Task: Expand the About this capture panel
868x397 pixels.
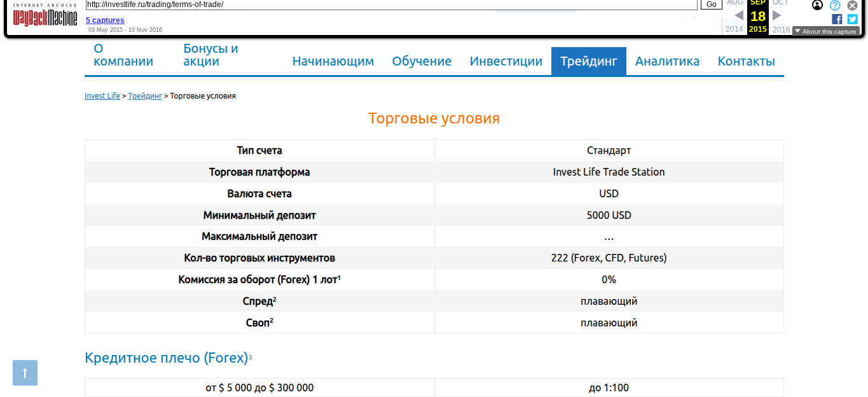Action: (825, 31)
